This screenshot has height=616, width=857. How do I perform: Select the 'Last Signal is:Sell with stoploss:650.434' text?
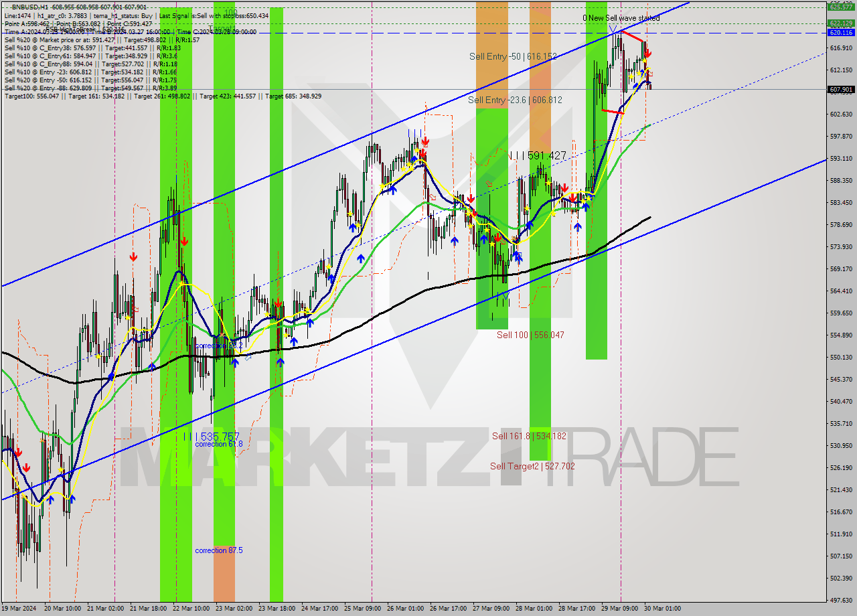pyautogui.click(x=214, y=15)
